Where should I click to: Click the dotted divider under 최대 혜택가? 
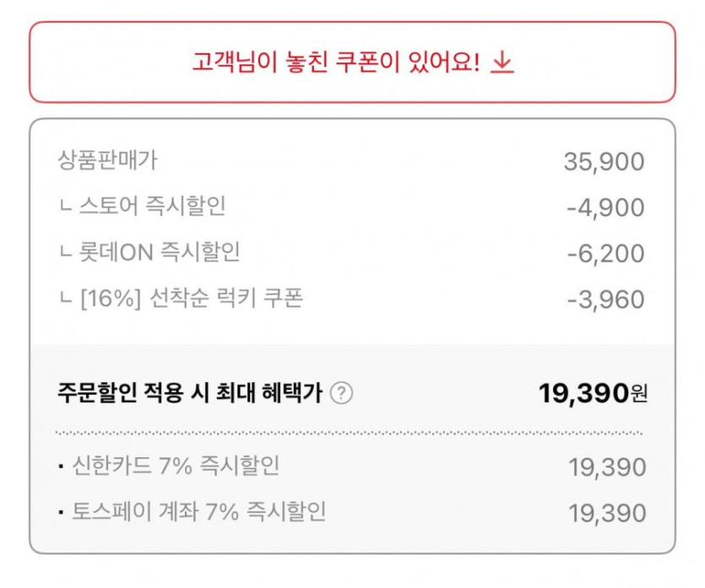click(x=350, y=433)
